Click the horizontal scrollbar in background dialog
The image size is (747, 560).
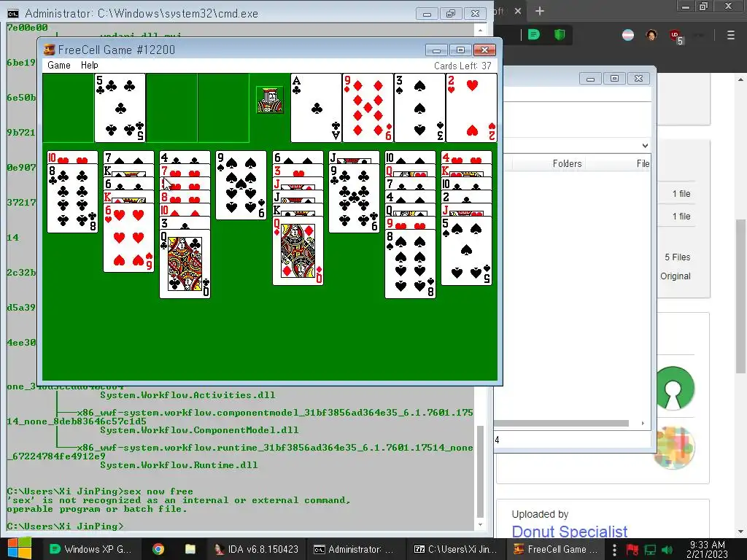coord(561,424)
